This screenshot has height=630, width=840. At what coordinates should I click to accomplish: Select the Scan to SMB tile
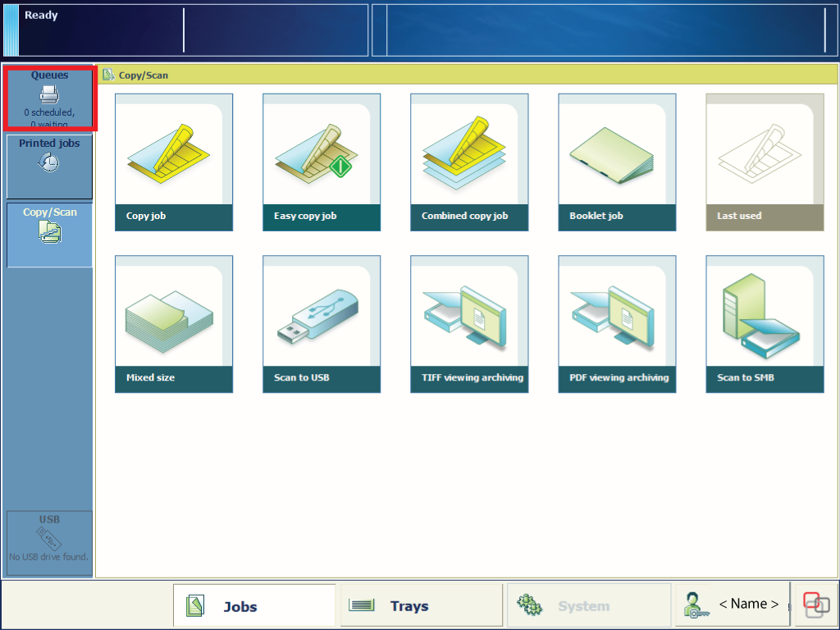pos(765,324)
